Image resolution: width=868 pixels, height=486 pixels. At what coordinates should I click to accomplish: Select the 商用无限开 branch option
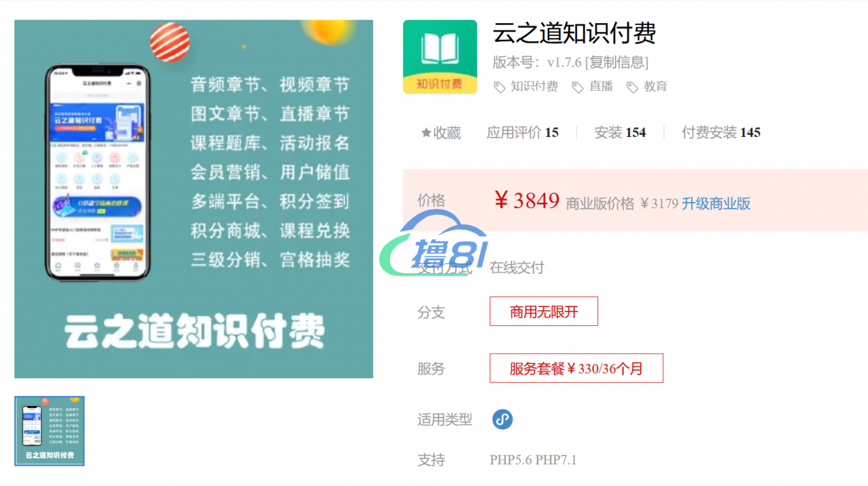(544, 311)
